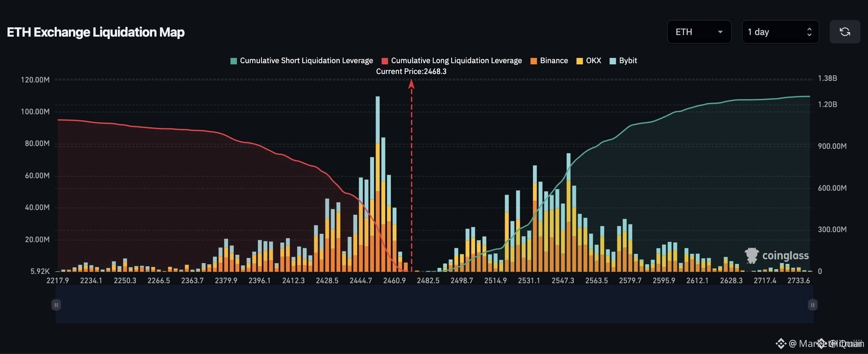
Task: Click the 2579.7 price axis label
Action: point(630,280)
